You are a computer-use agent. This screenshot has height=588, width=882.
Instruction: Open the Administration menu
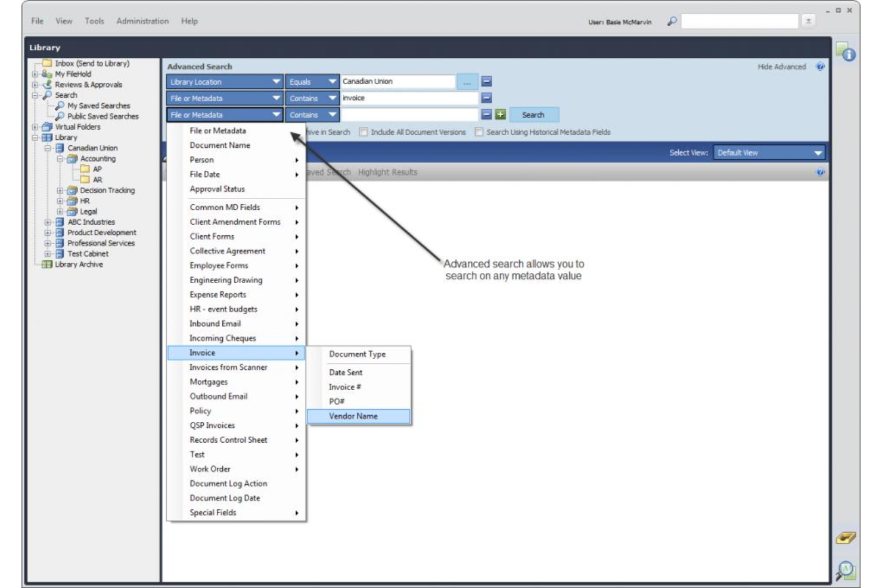[142, 21]
